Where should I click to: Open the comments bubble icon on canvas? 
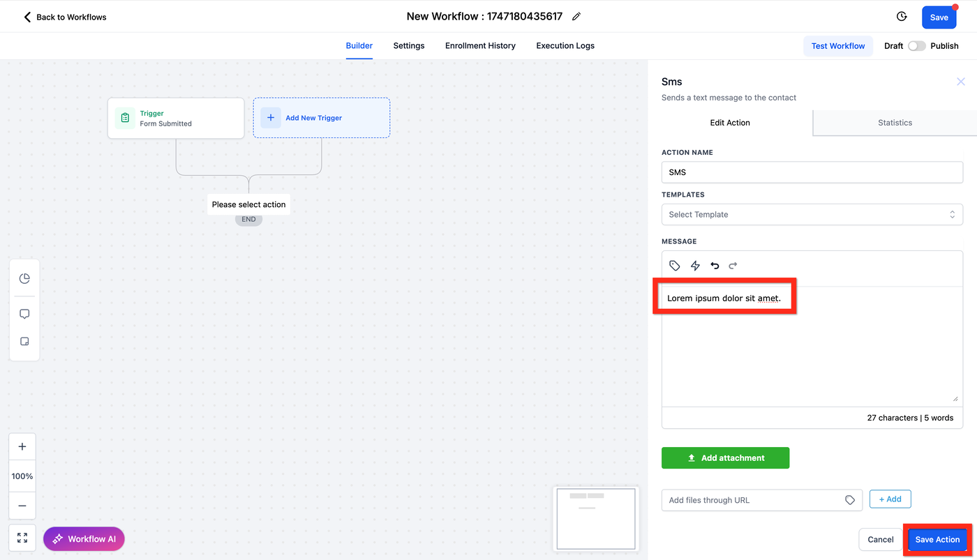click(x=24, y=314)
